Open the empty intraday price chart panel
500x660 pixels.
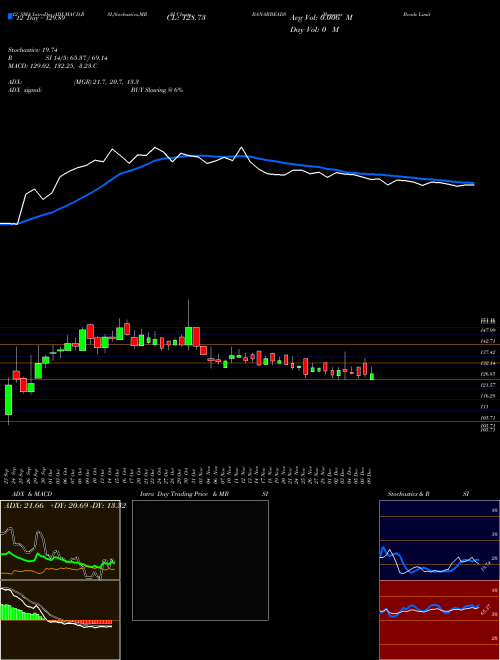click(x=200, y=560)
